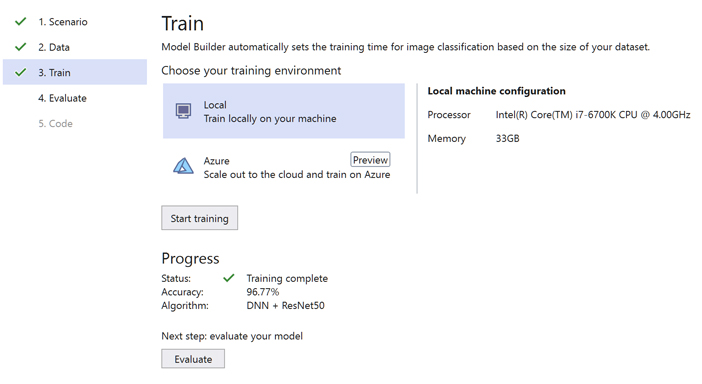Click the green checkmark beside Data
The image size is (702, 384).
[x=21, y=47]
